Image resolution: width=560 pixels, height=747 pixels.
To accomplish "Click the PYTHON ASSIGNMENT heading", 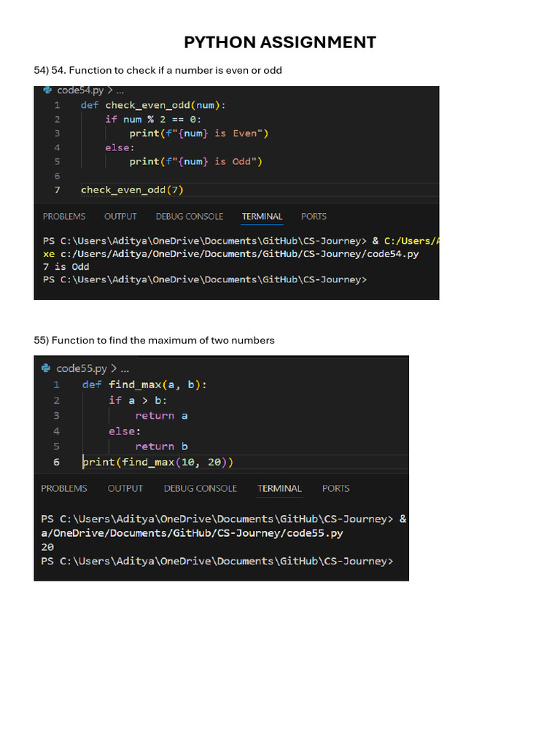I will (x=280, y=42).
